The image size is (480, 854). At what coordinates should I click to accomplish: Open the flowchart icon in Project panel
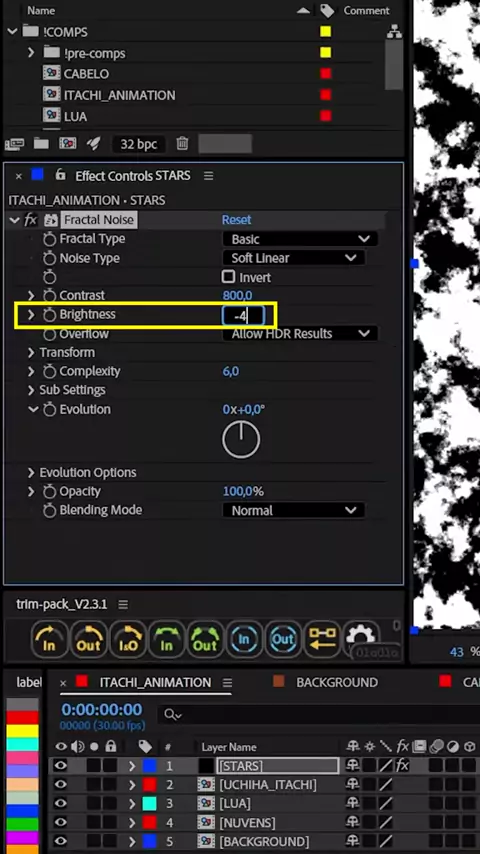click(394, 32)
